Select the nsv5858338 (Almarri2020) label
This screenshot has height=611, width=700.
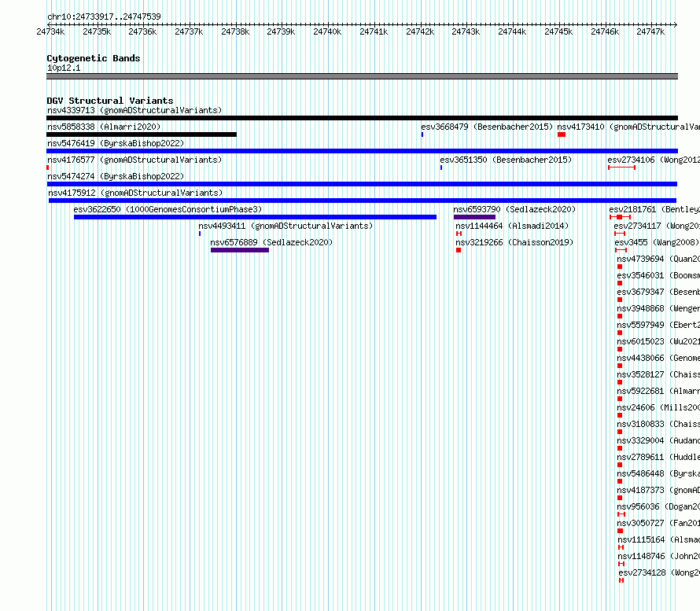click(104, 127)
